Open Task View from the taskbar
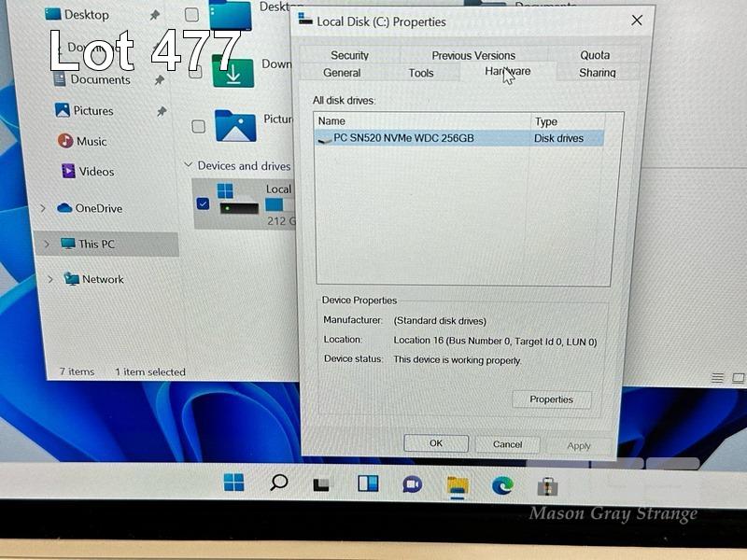Screen dimensions: 747x560 322,484
